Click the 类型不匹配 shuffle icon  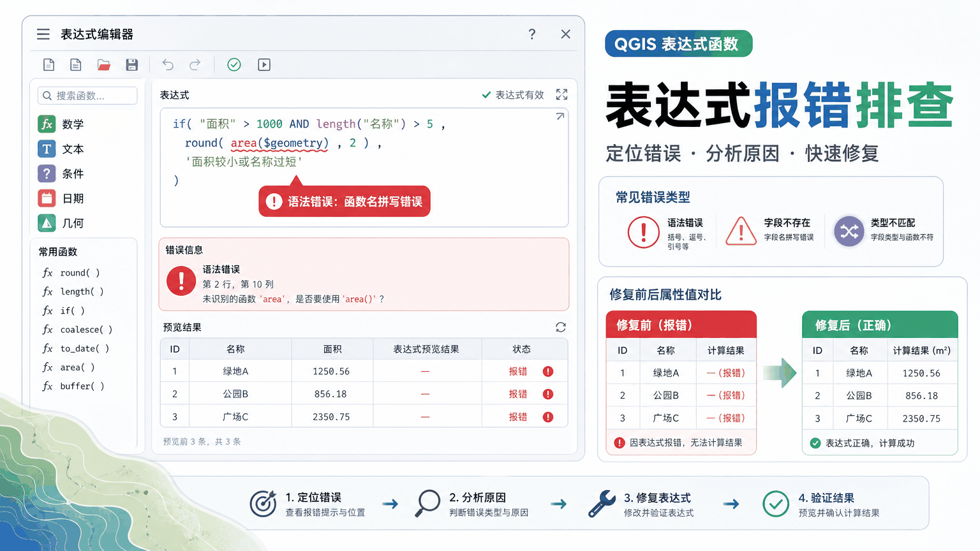[x=849, y=231]
